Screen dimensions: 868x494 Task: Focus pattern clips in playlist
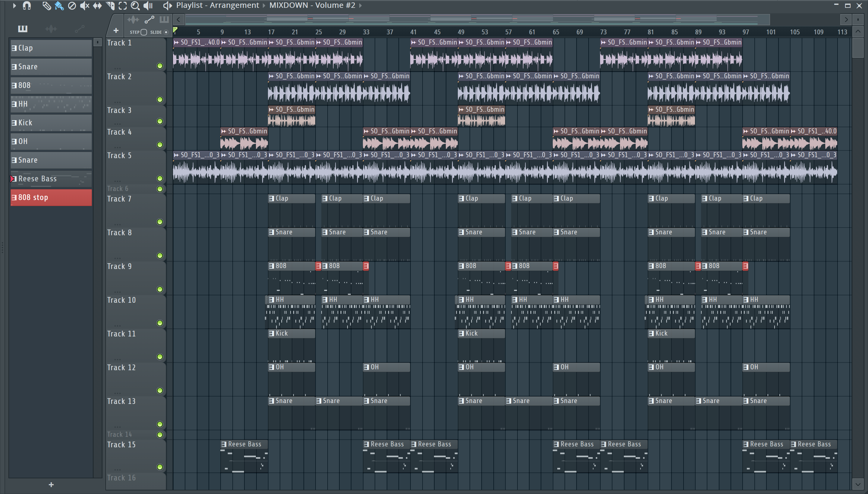(x=164, y=20)
